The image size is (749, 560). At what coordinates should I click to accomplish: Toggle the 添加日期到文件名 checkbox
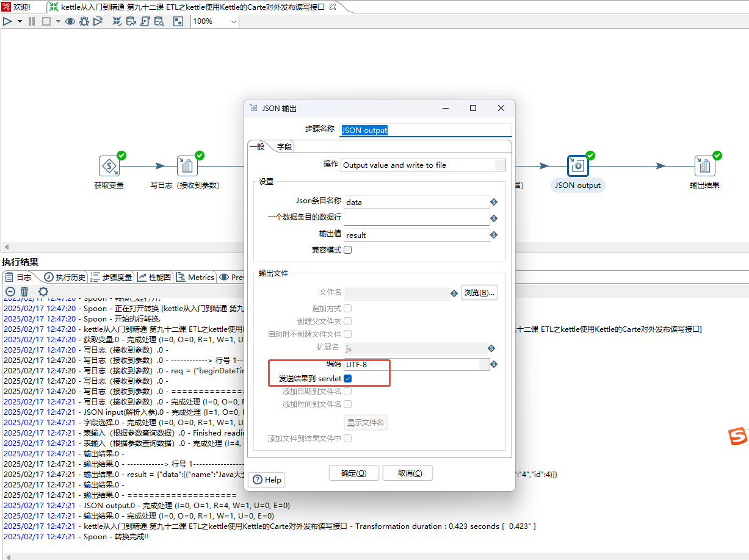click(x=348, y=391)
